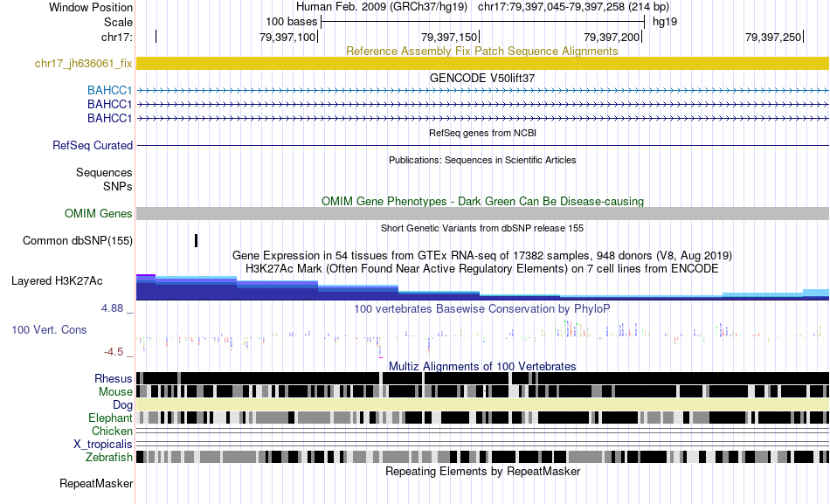The height and width of the screenshot is (504, 830).
Task: Click the RefSeq Curated label
Action: click(92, 145)
